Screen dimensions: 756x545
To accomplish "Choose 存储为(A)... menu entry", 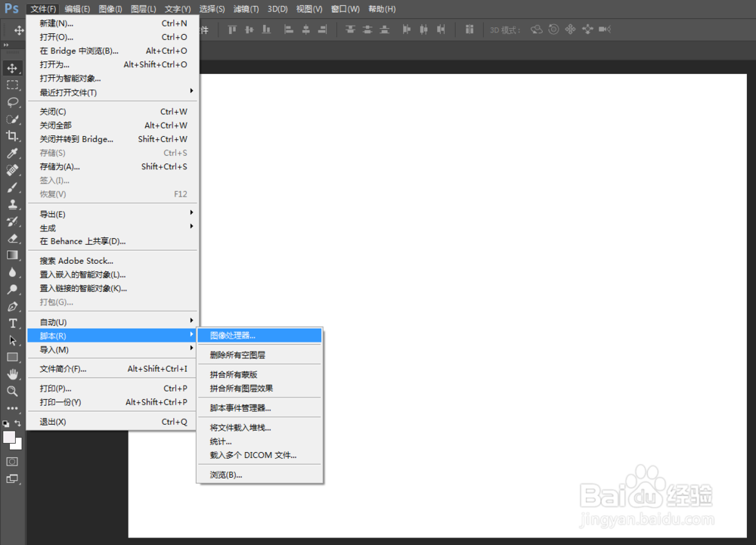I will [113, 167].
